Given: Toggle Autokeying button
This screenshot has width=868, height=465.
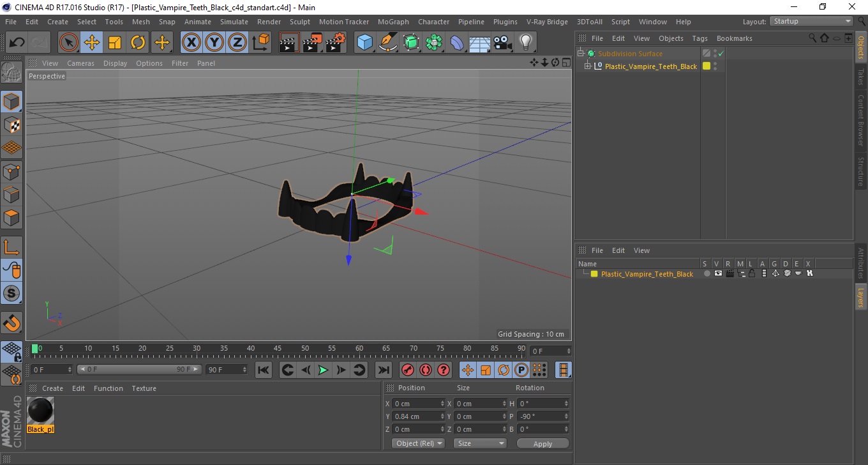Looking at the screenshot, I should point(426,370).
